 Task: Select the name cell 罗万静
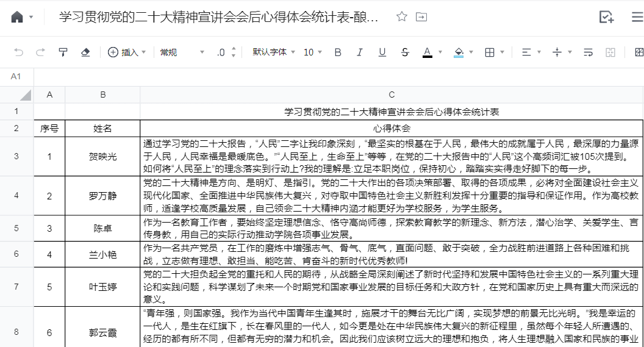pos(102,196)
